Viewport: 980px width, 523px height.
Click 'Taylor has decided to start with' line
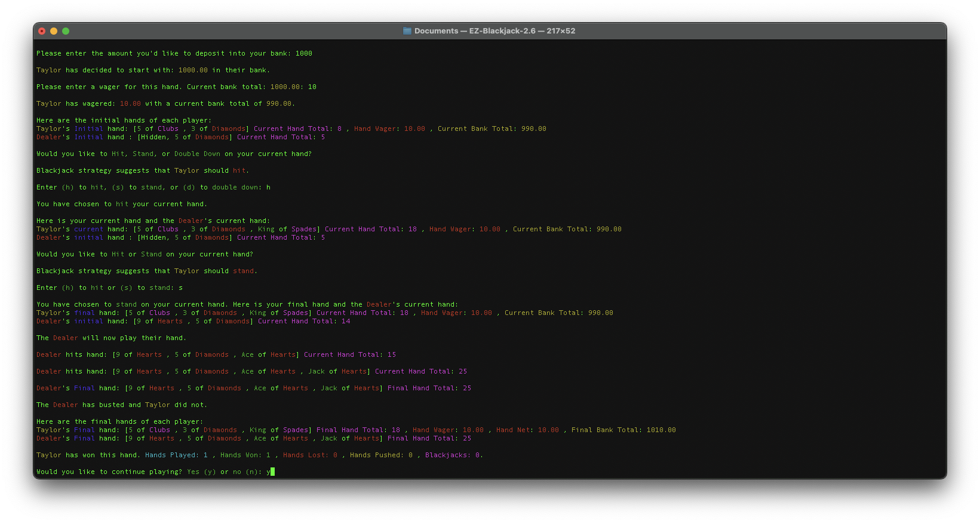click(x=153, y=70)
